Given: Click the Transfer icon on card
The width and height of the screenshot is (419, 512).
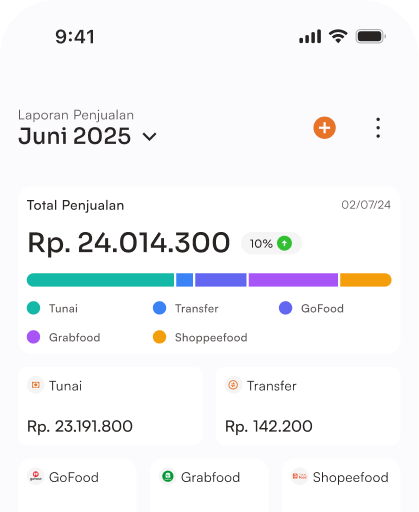Looking at the screenshot, I should tap(233, 385).
